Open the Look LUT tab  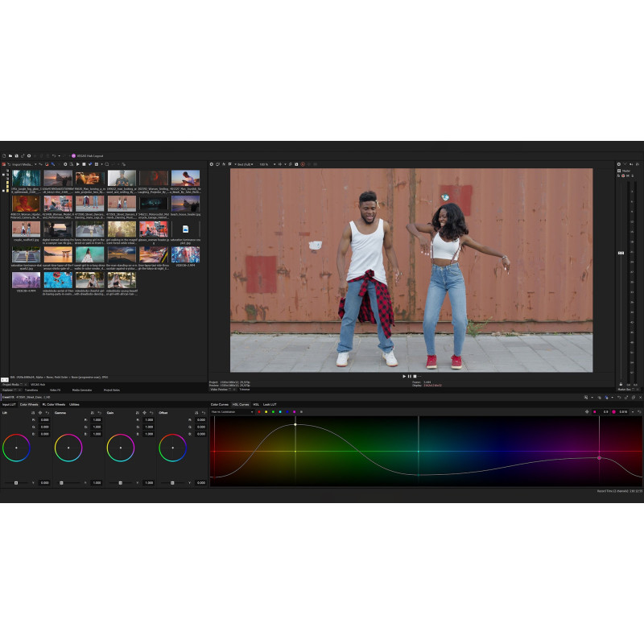[270, 404]
